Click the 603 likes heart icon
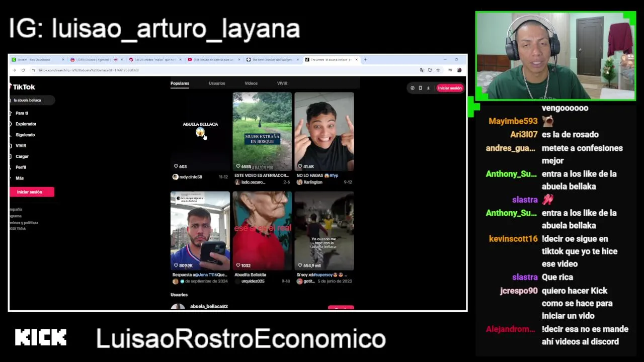Image resolution: width=644 pixels, height=362 pixels. (x=176, y=166)
